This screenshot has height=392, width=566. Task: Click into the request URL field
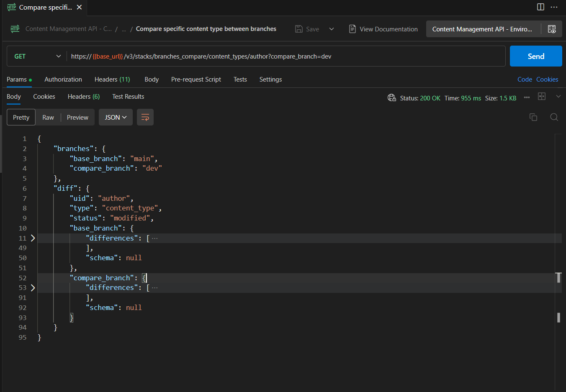point(286,56)
